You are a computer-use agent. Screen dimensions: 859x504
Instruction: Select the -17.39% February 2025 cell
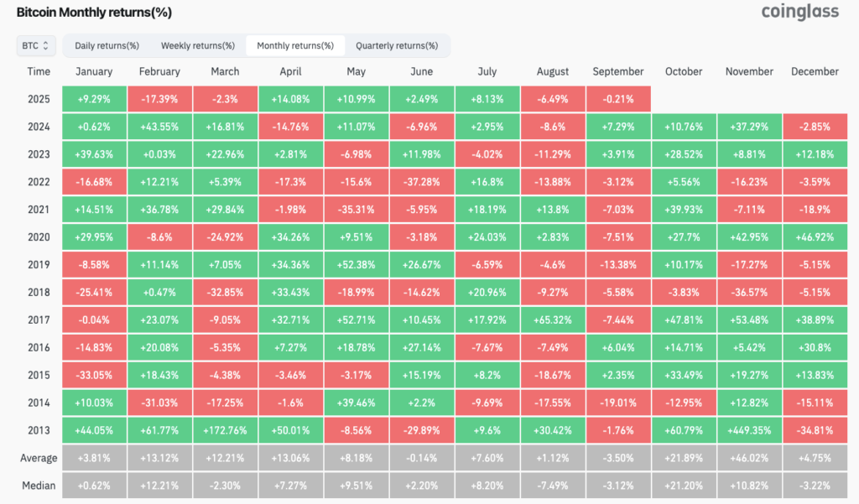[159, 98]
